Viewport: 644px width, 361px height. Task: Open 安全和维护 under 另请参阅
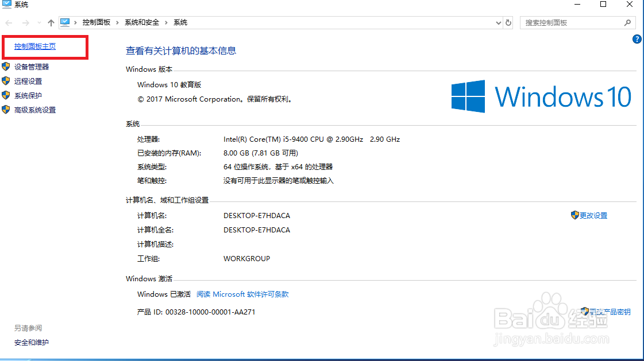click(32, 343)
